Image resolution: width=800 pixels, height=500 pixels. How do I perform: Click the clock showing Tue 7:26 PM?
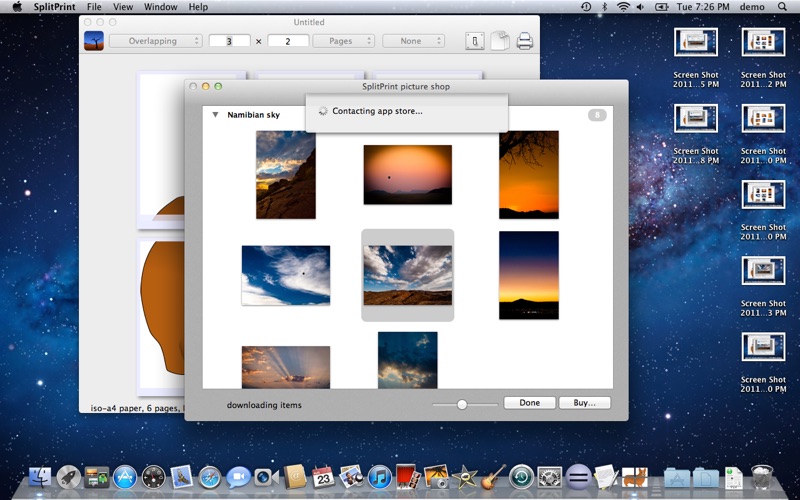pyautogui.click(x=703, y=7)
